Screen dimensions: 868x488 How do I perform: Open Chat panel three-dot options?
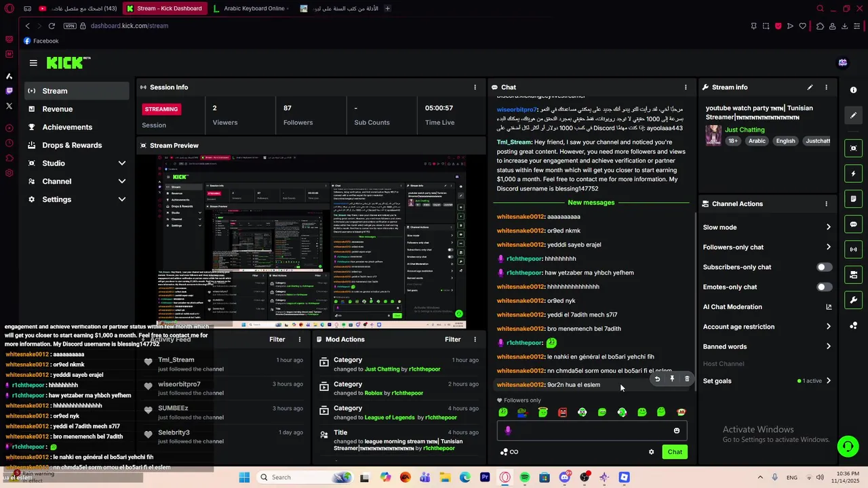686,87
